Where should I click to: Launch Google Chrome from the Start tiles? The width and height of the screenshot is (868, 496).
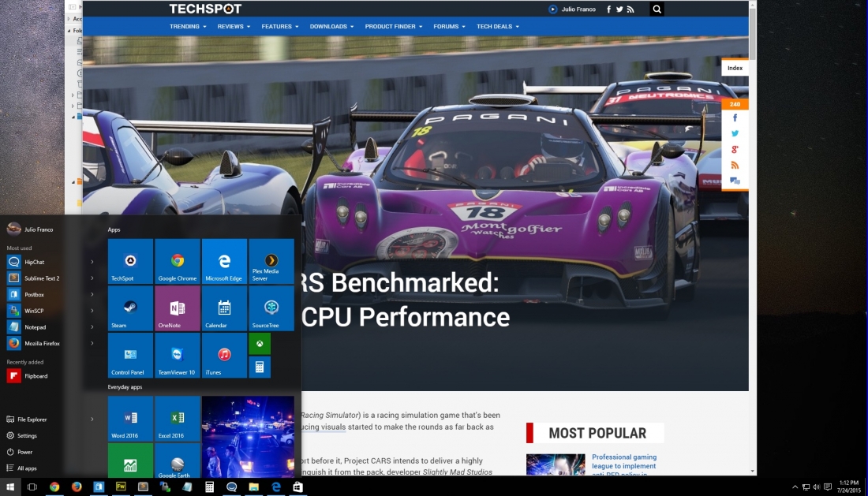(x=177, y=261)
